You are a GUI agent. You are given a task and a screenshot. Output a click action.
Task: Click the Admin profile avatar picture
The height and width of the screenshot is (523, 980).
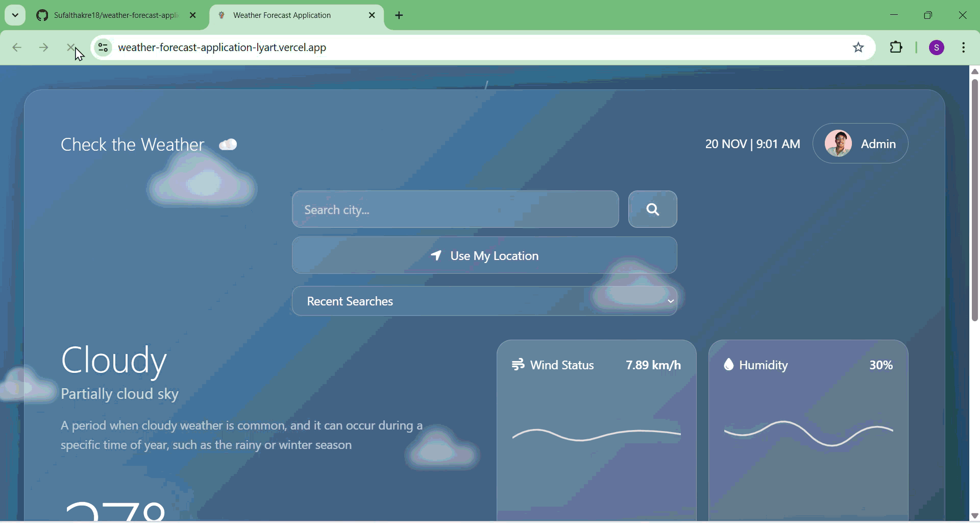(839, 144)
